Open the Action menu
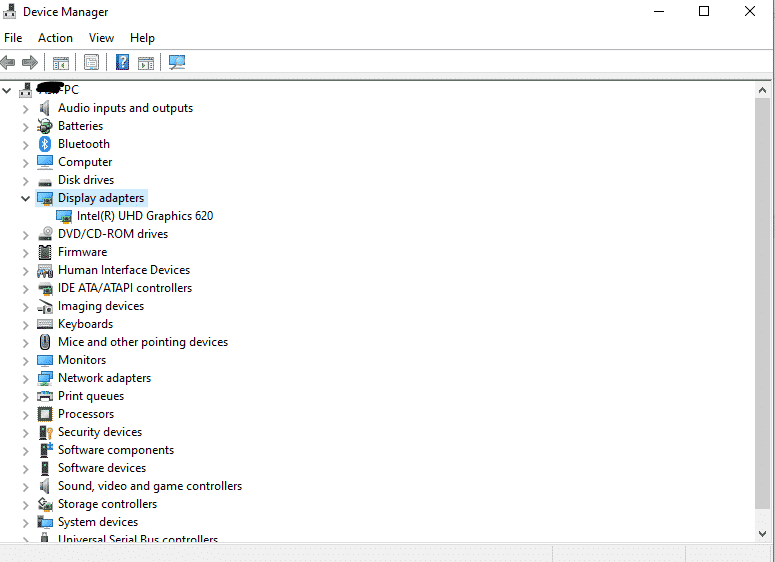775x562 pixels. pos(55,38)
